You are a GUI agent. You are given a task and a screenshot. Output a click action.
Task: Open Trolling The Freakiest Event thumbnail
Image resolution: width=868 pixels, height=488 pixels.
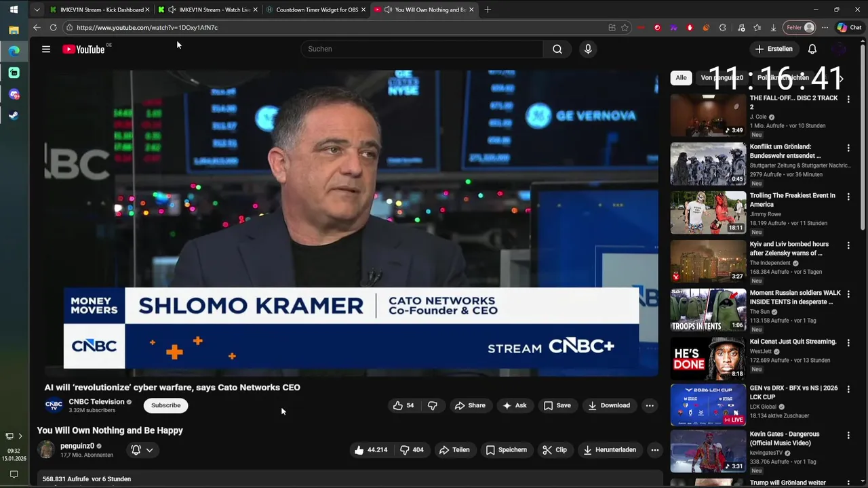pyautogui.click(x=708, y=212)
